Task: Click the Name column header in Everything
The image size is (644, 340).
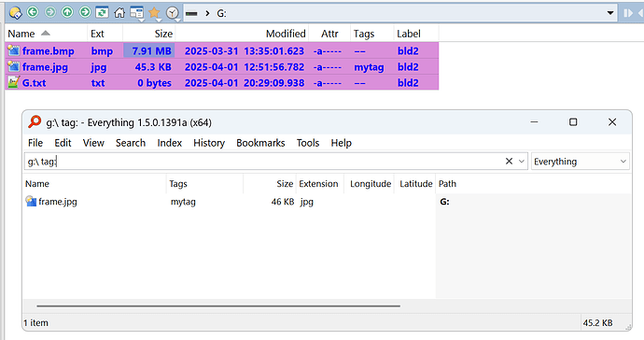Action: coord(94,184)
